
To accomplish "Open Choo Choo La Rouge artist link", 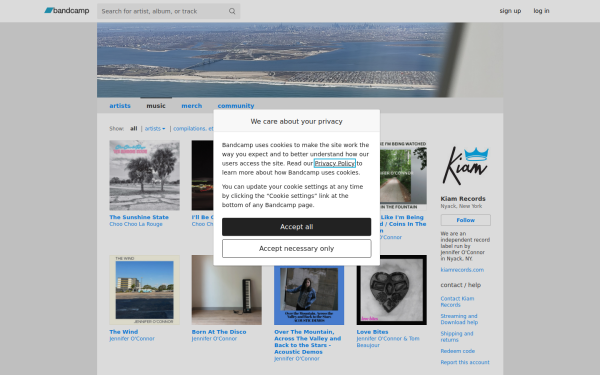I will (136, 224).
